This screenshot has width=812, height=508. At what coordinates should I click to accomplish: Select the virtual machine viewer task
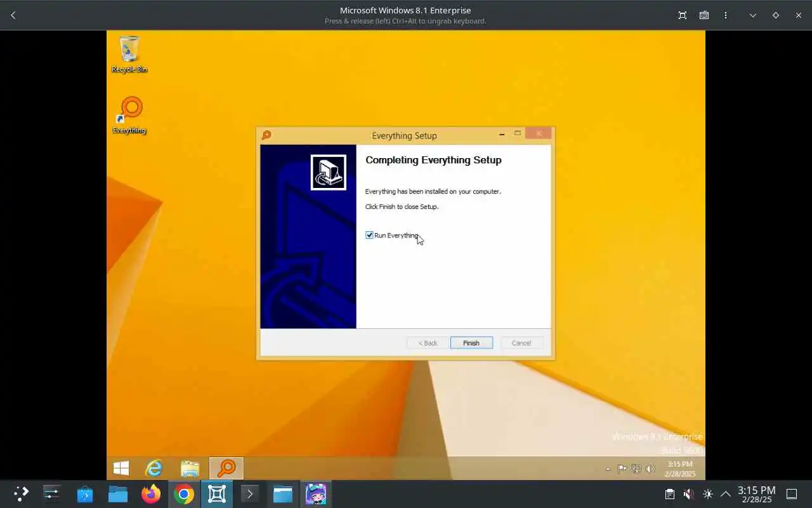pos(217,493)
